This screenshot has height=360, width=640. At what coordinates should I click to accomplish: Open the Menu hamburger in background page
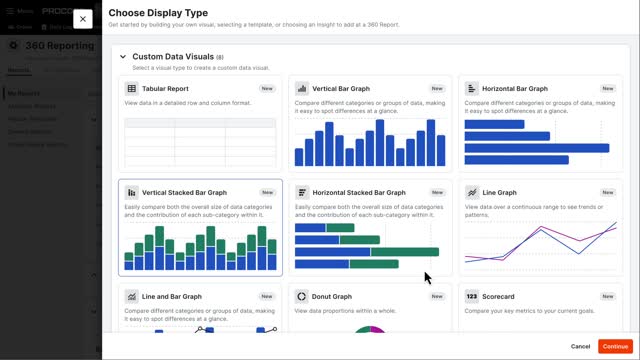tap(10, 11)
